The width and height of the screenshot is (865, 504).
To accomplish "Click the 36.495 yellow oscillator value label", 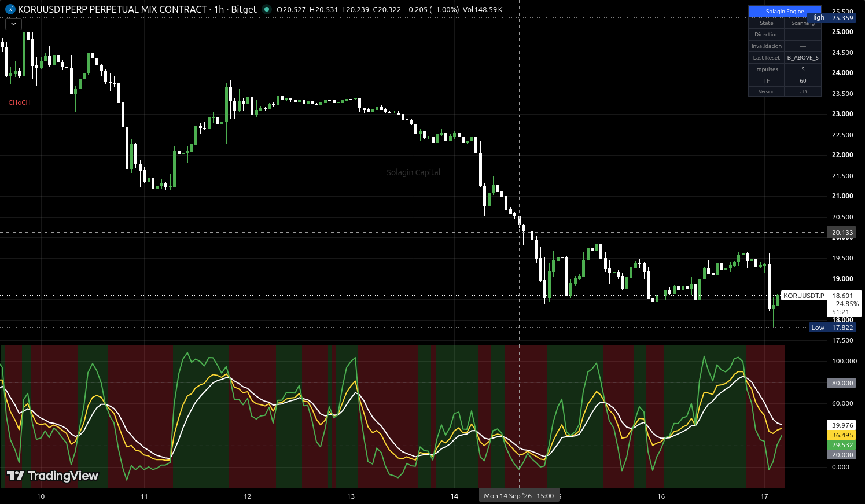I will pyautogui.click(x=842, y=435).
